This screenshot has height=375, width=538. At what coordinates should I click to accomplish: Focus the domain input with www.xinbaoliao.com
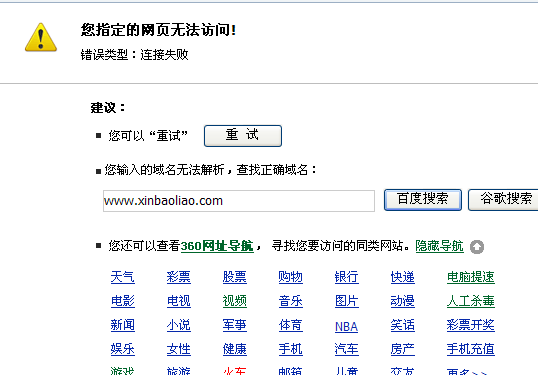(239, 201)
